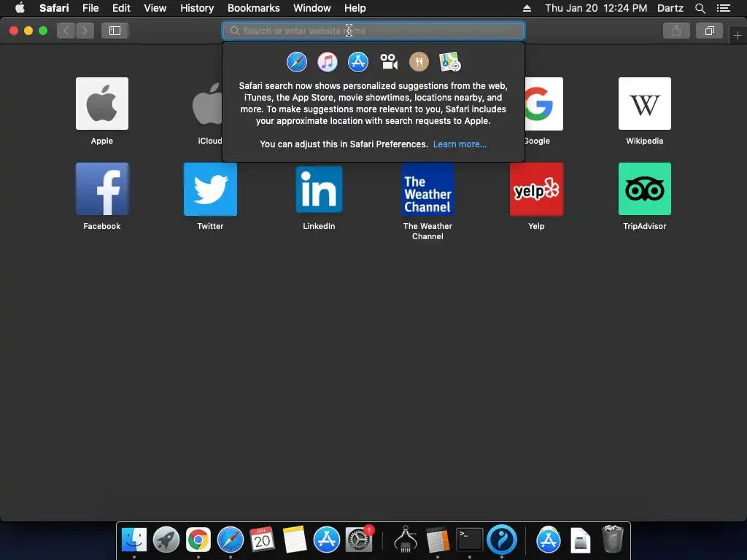
Task: Open Launchpad from the Dock
Action: pyautogui.click(x=166, y=540)
